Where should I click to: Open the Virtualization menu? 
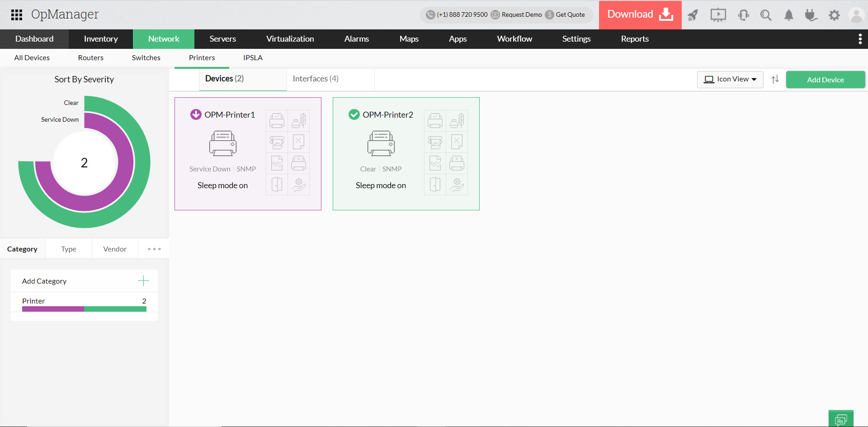coord(290,39)
